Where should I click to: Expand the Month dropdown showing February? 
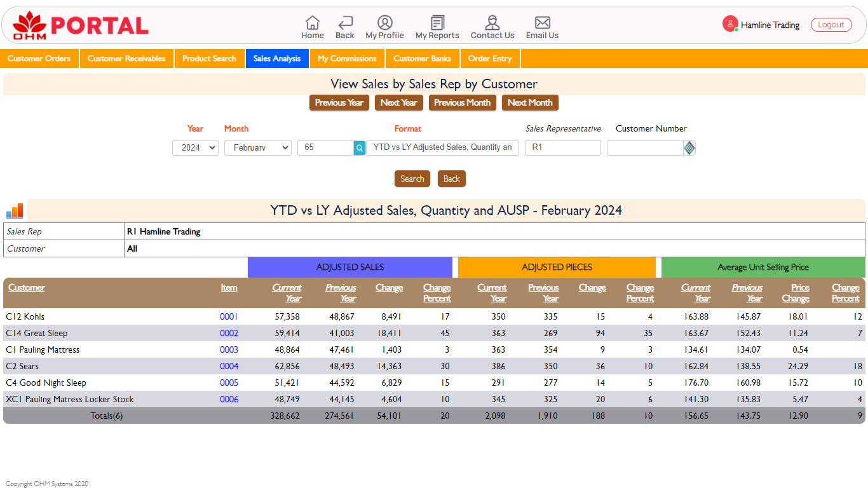click(x=257, y=148)
